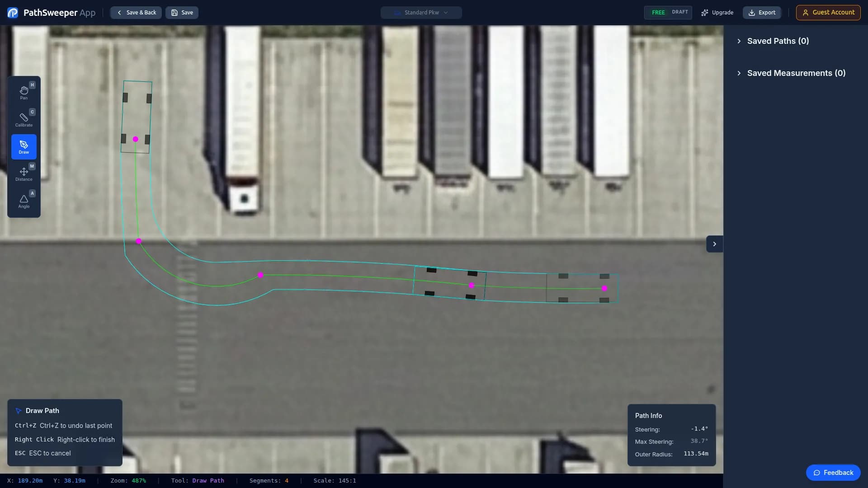Open the Feedback dialog
868x488 pixels.
pos(833,472)
